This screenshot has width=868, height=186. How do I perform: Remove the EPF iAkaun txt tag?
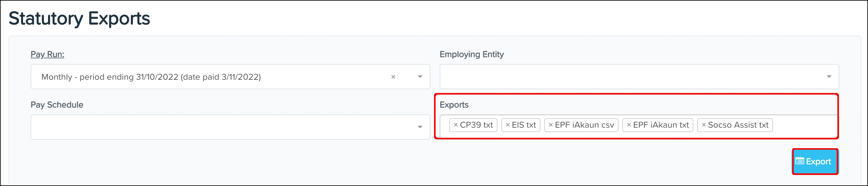[629, 125]
